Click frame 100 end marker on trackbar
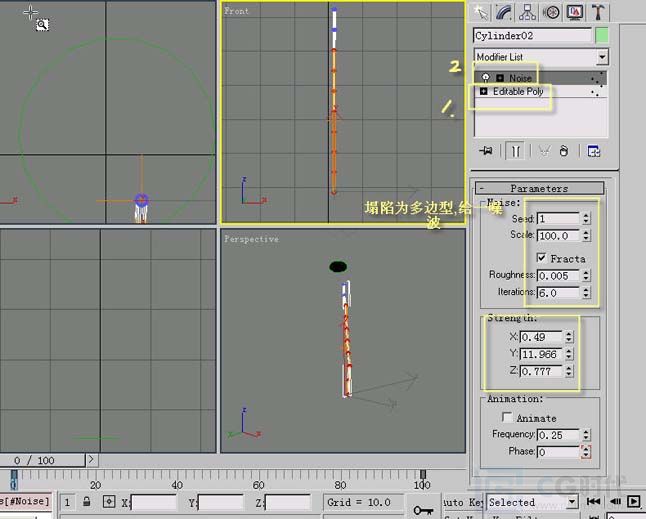Screen dimensions: 646x519 (x=423, y=475)
